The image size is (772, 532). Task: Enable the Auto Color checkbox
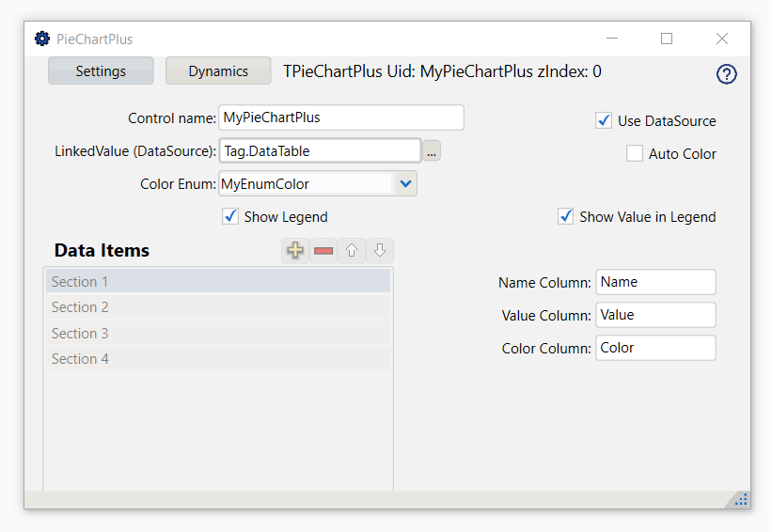[x=634, y=153]
